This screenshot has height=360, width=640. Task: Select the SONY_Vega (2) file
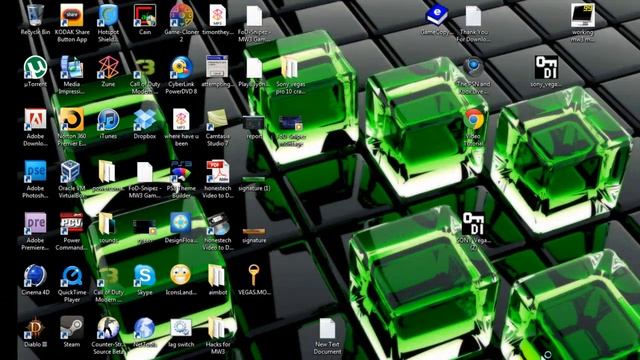[473, 224]
